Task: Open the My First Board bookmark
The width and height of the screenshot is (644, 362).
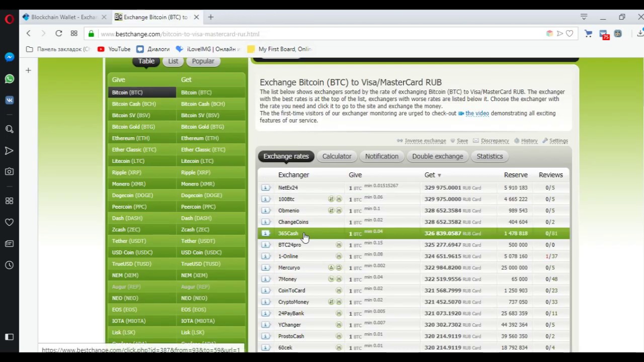Action: (x=280, y=49)
